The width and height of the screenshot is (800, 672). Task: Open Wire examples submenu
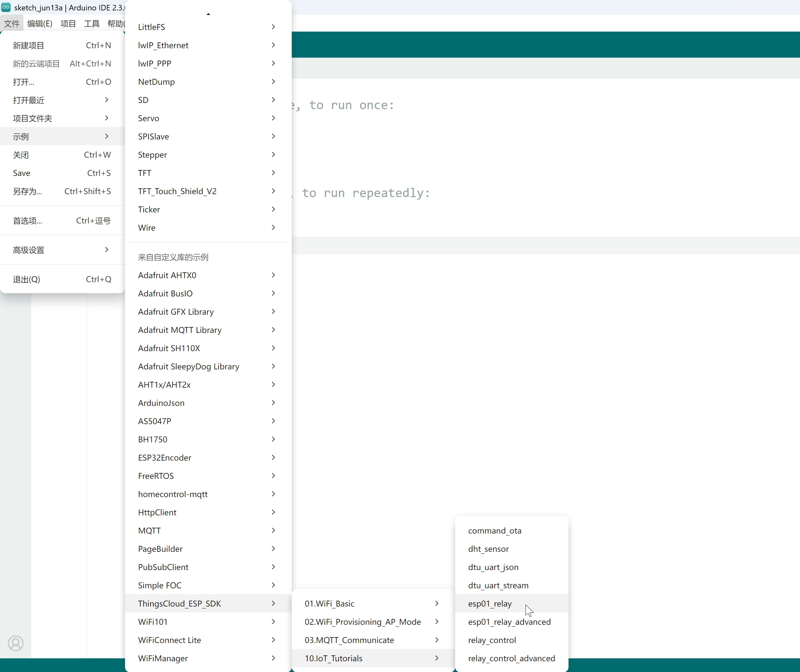tap(208, 228)
